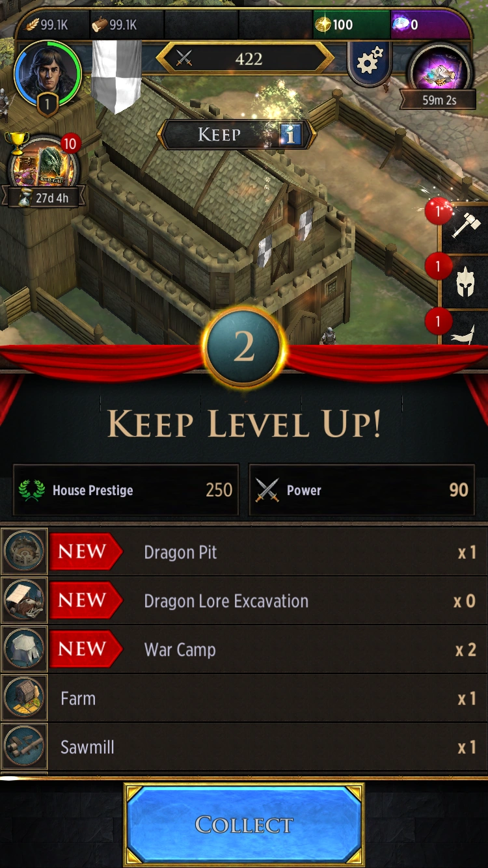Tap the House Prestige 250 panel
Viewport: 488px width, 868px height.
click(126, 490)
